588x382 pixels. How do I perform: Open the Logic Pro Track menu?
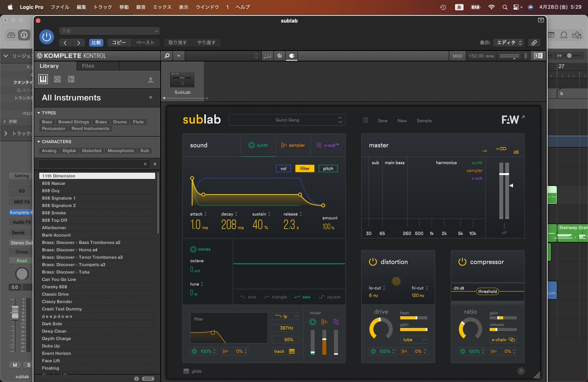pyautogui.click(x=102, y=7)
